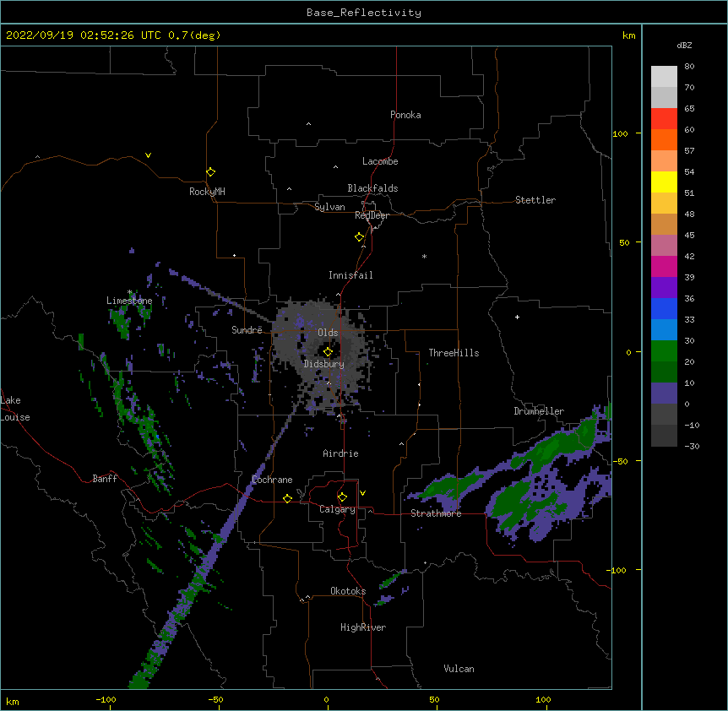
Task: Click the dBZ legend heading
Action: (x=684, y=46)
